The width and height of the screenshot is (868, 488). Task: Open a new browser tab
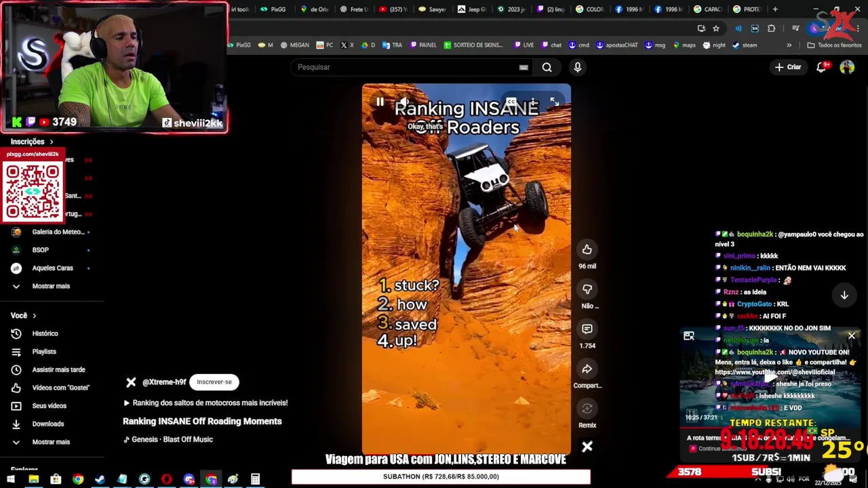(x=775, y=9)
